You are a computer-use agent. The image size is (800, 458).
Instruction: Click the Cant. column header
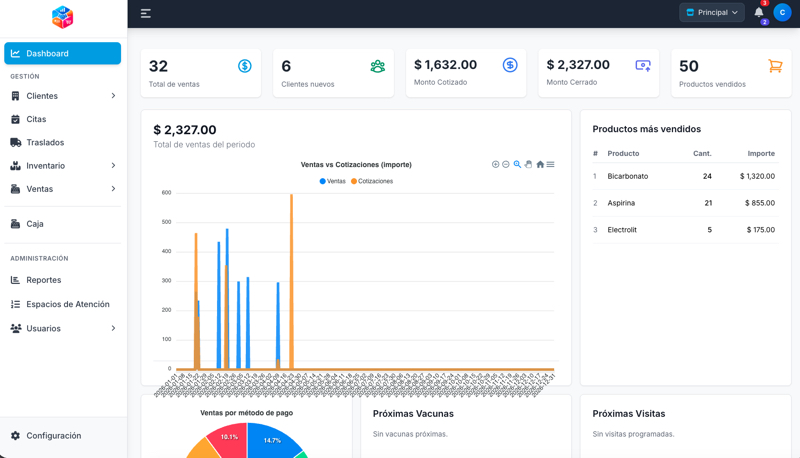(x=702, y=154)
